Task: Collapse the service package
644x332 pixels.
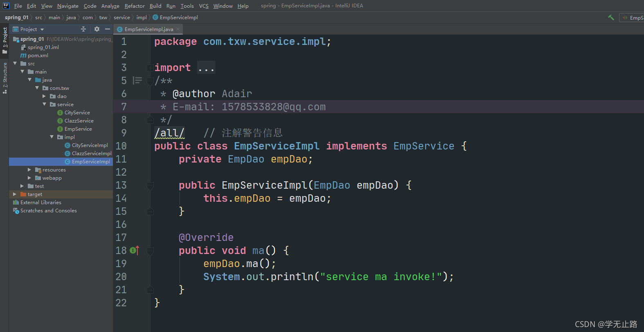Action: (x=45, y=104)
